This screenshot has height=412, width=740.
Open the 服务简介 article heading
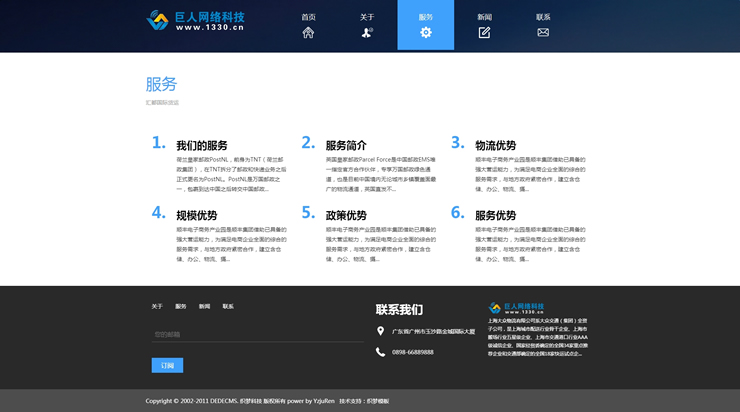coord(346,145)
